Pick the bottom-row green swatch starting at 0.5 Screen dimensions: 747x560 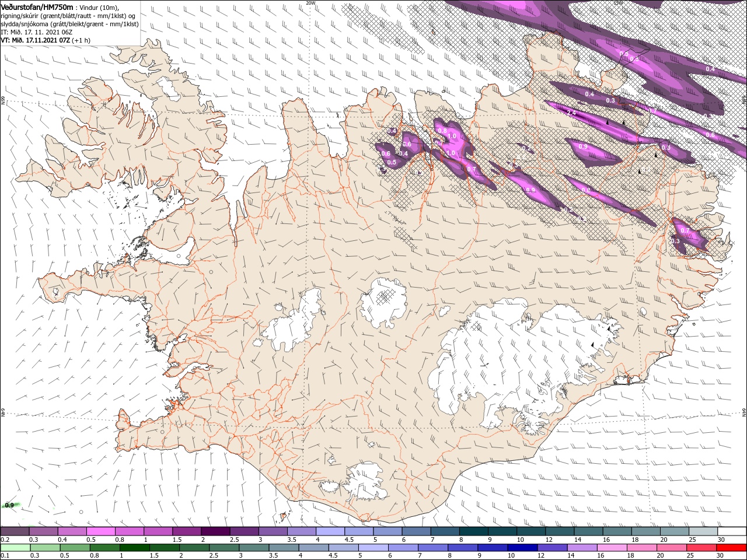75,548
